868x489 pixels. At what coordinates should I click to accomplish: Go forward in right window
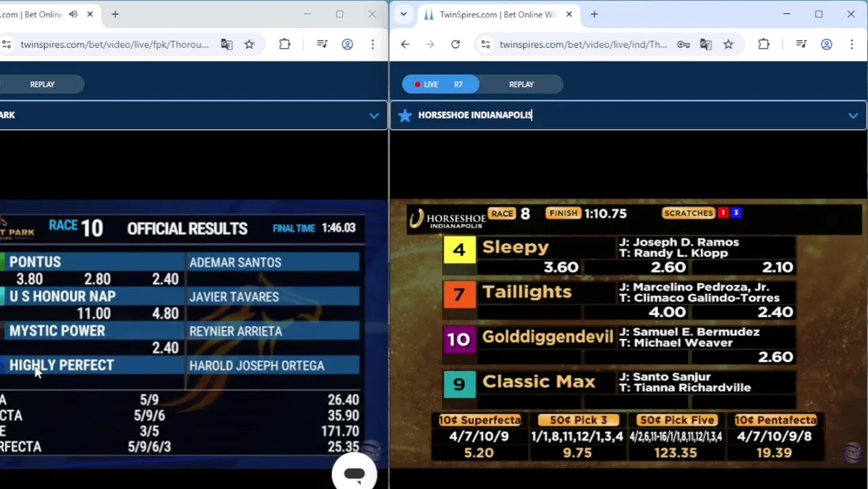[x=430, y=44]
